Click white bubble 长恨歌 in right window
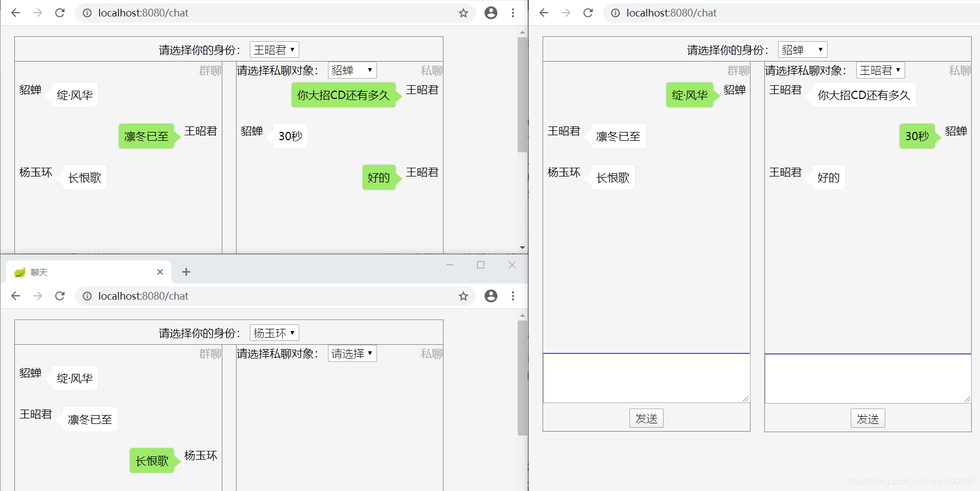 (x=613, y=178)
